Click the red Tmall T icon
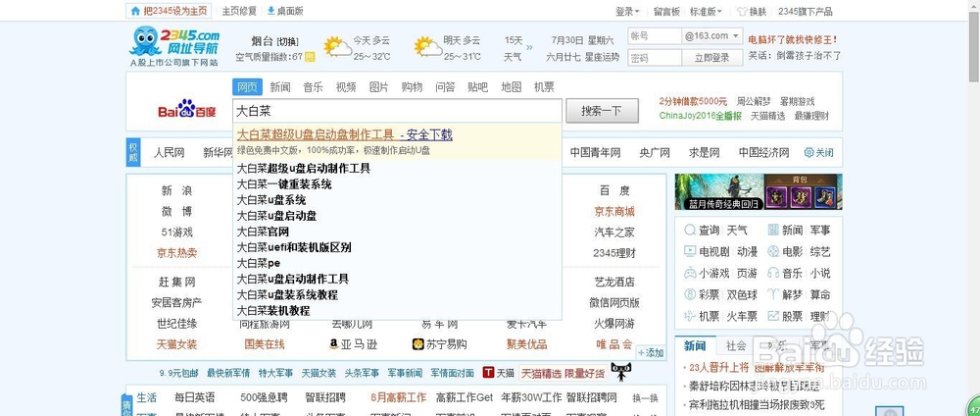Viewport: 980px width, 416px height. tap(488, 373)
